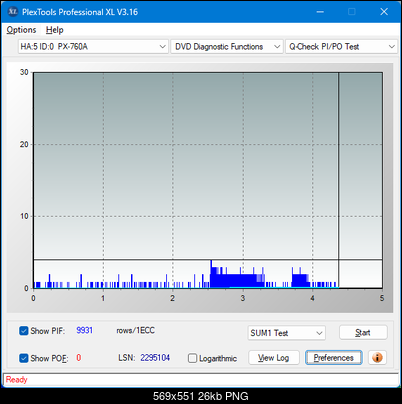402x404 pixels.
Task: Click the Ready status bar text
Action: tap(16, 380)
